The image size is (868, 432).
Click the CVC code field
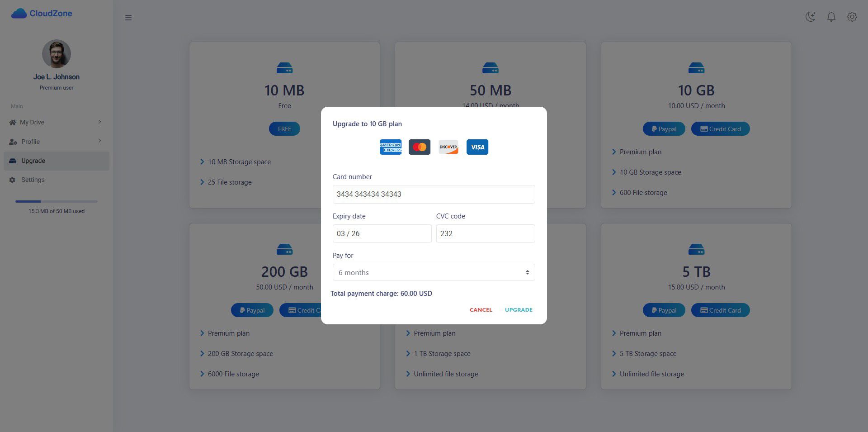(x=486, y=233)
